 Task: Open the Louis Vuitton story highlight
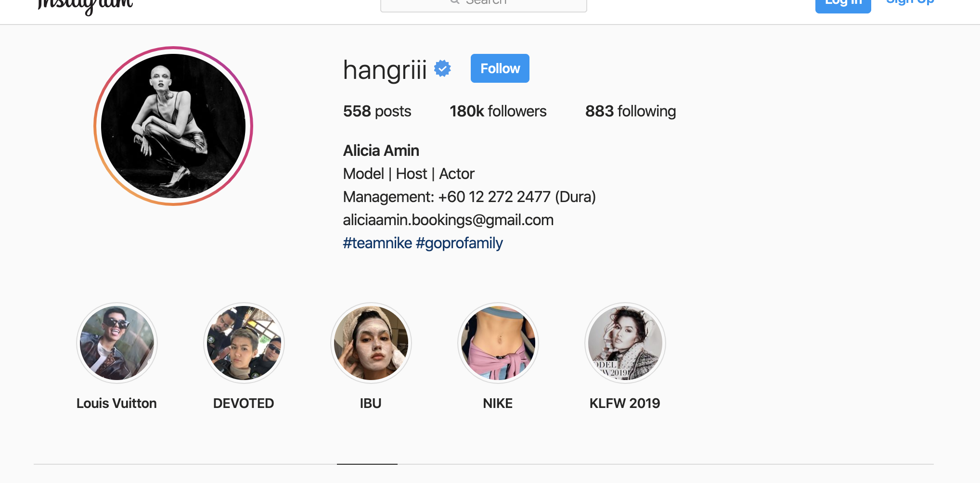(x=117, y=343)
